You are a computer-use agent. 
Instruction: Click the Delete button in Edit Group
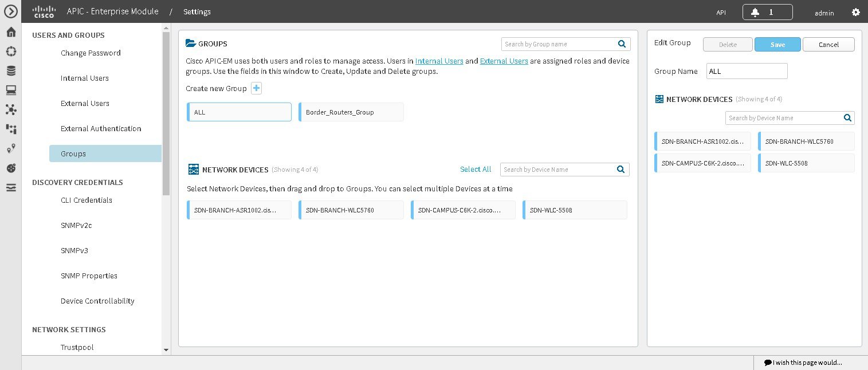[728, 45]
